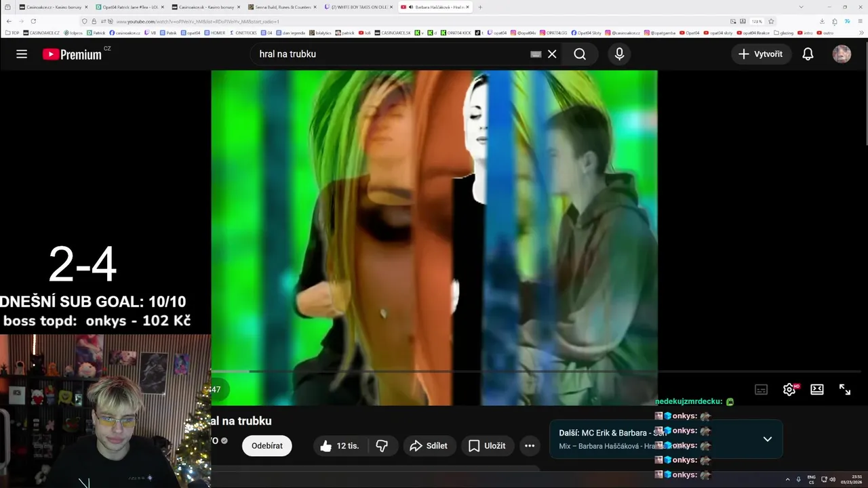Image resolution: width=868 pixels, height=488 pixels.
Task: Save the video with Uložit
Action: pyautogui.click(x=488, y=446)
